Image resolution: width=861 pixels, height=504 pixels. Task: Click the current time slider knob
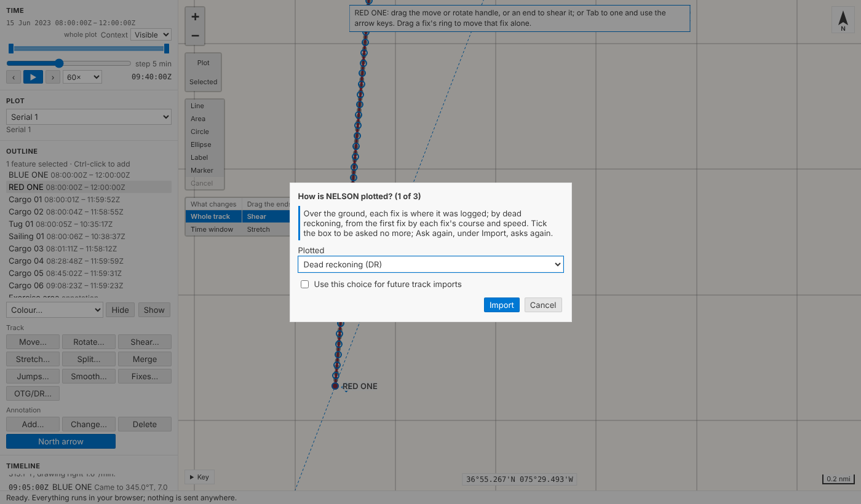pos(59,63)
